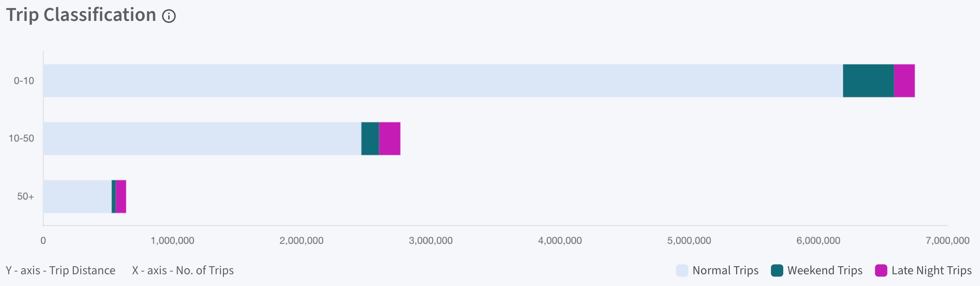Viewport: 980px width, 286px height.
Task: Click the Normal Trips legend label
Action: (725, 271)
